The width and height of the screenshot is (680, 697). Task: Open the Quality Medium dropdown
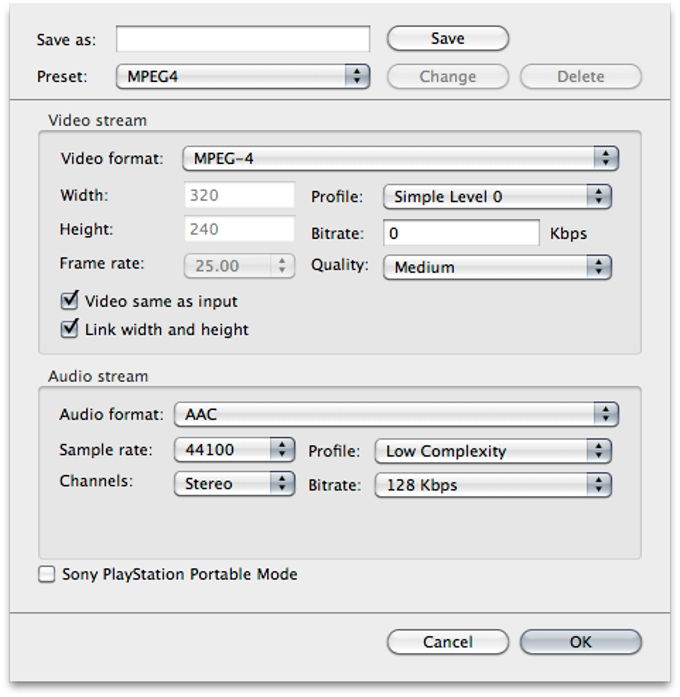coord(497,267)
